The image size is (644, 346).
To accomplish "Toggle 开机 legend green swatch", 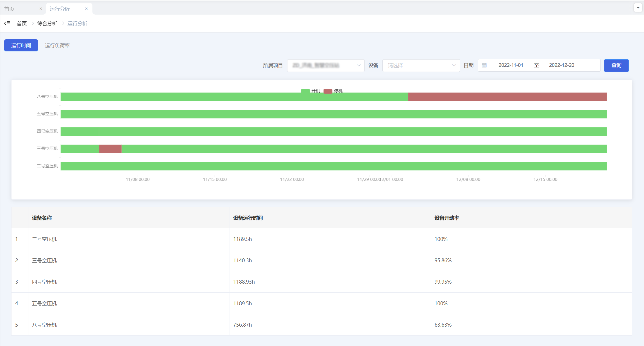I will (305, 91).
